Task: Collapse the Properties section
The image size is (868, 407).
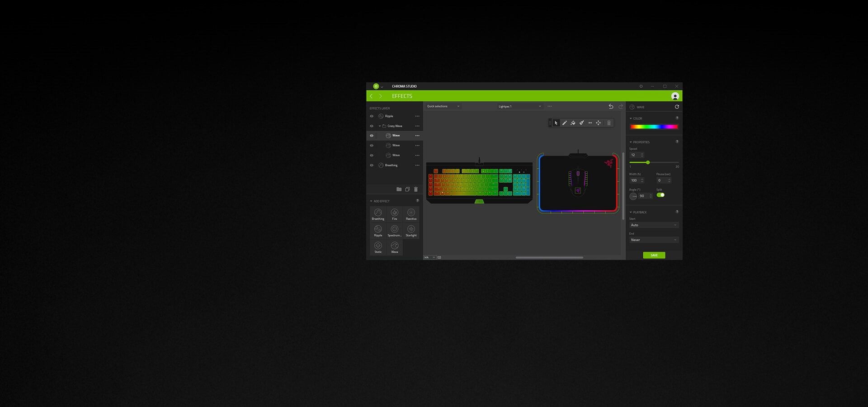Action: 631,142
